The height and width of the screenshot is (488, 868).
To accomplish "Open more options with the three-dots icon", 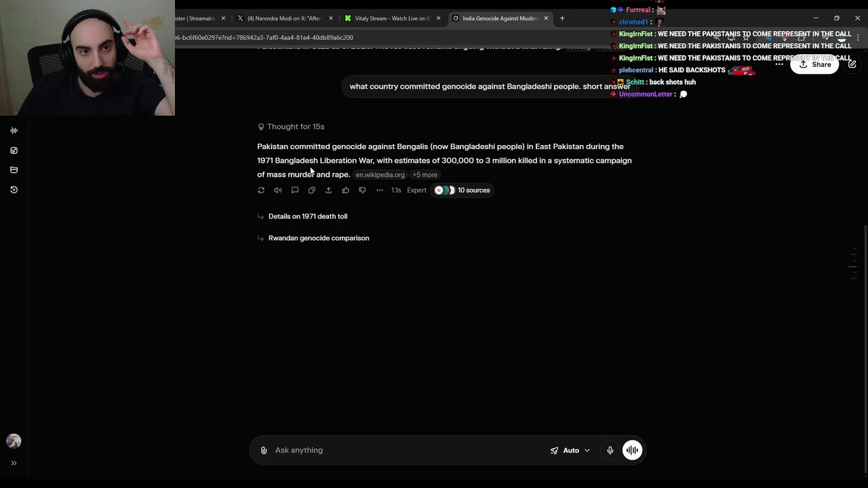I will 380,190.
